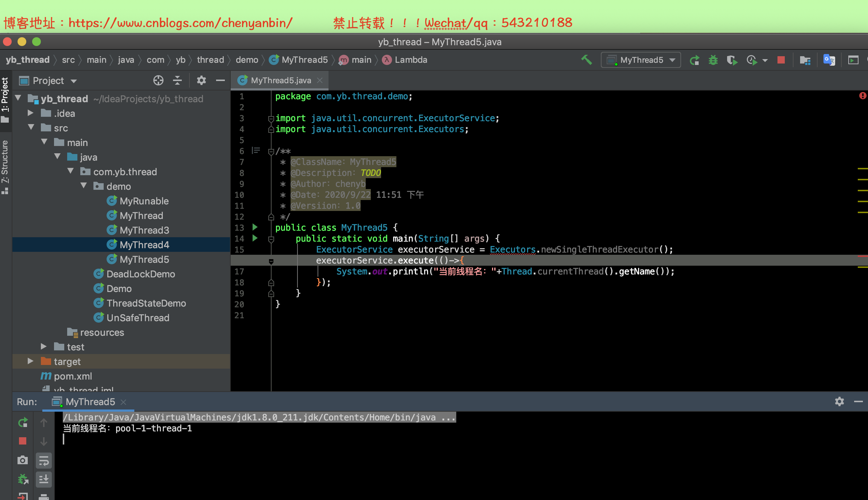Image resolution: width=868 pixels, height=500 pixels.
Task: Stop the process with the red toolbar square
Action: 781,60
